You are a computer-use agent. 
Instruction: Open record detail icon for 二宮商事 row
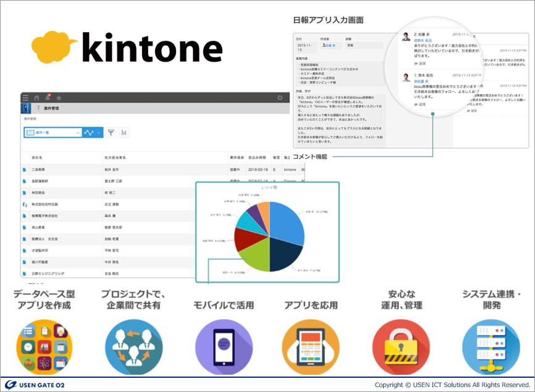24,169
